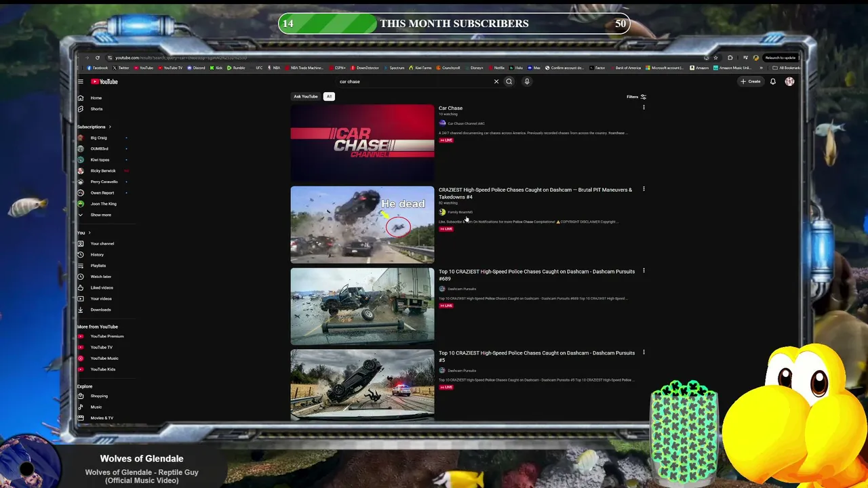Open YouTube Premium from the sidebar
The height and width of the screenshot is (488, 868).
(x=101, y=336)
